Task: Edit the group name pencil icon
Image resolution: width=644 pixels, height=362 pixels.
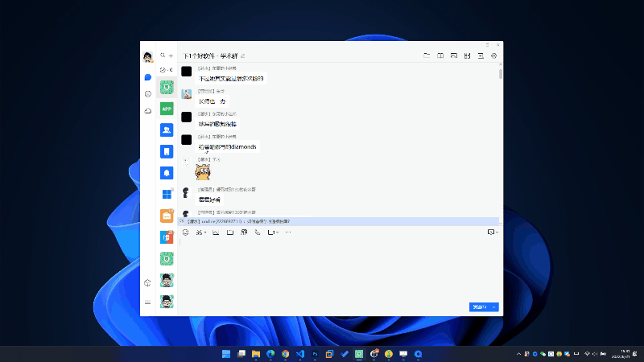Action: coord(243,56)
